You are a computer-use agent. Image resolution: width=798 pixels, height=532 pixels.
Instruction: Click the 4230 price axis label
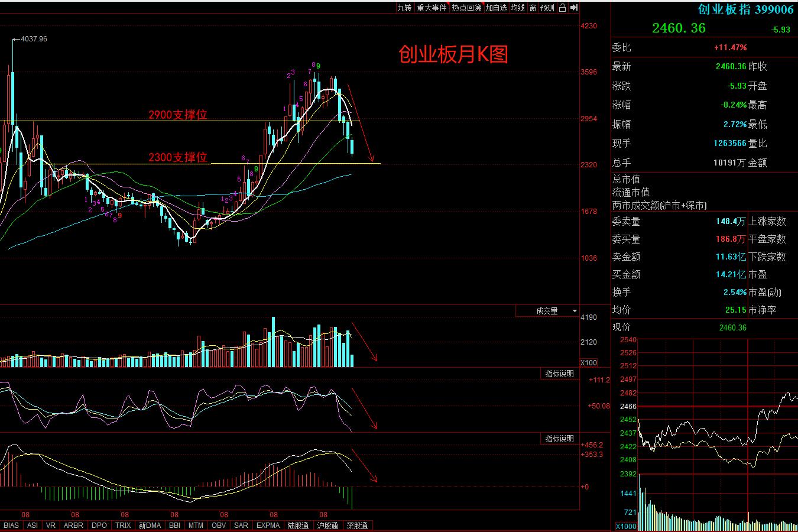click(589, 26)
